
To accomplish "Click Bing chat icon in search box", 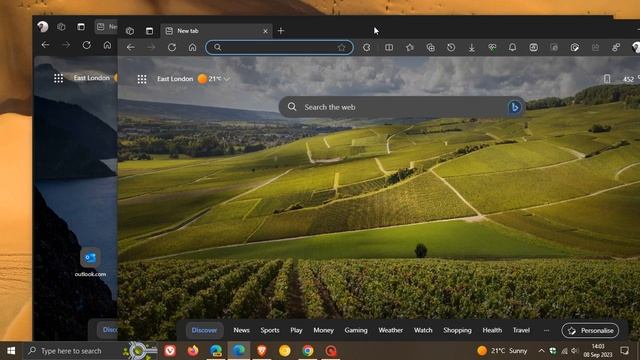I will [x=514, y=107].
